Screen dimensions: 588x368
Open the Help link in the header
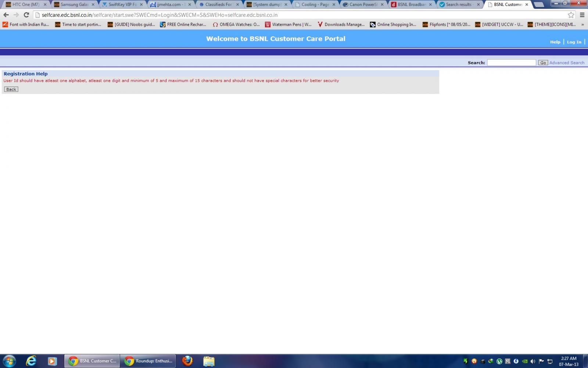(555, 42)
